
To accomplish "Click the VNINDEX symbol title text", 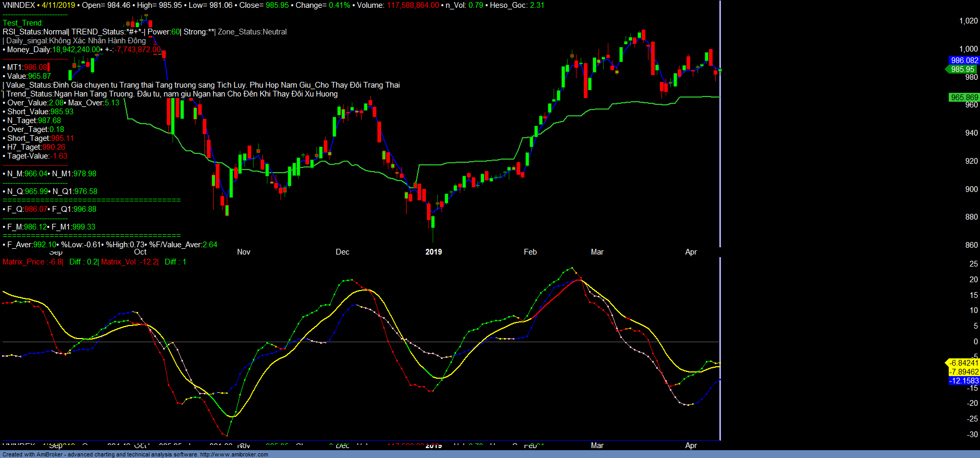I will 19,5.
